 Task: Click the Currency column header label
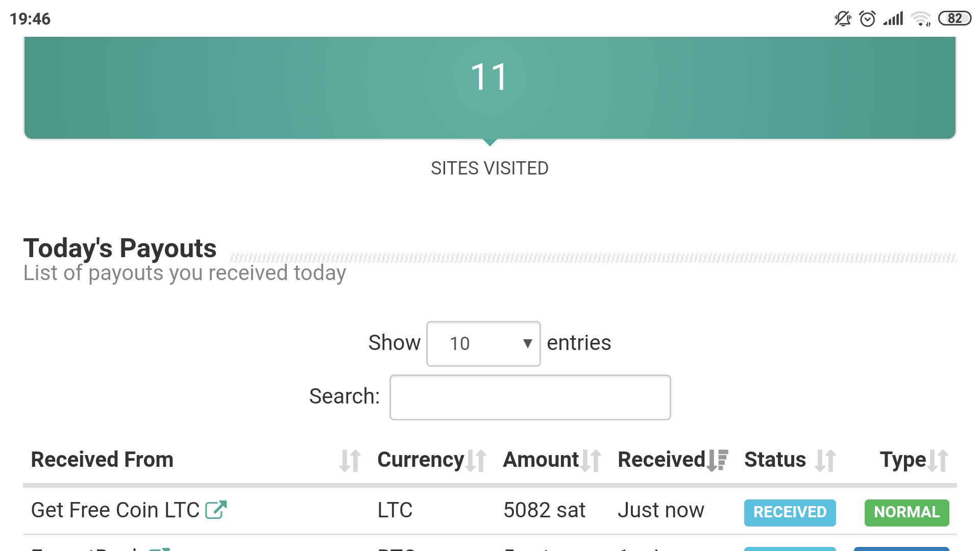[x=421, y=460]
